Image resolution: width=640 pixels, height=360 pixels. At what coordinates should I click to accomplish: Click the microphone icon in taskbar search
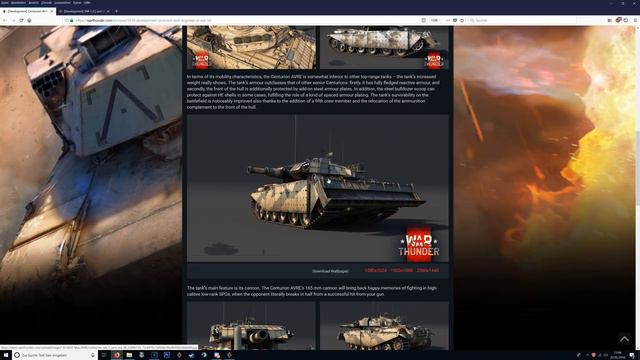93,355
